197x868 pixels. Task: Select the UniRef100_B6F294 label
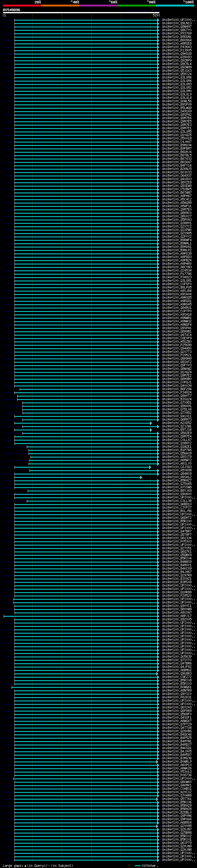pos(177,389)
